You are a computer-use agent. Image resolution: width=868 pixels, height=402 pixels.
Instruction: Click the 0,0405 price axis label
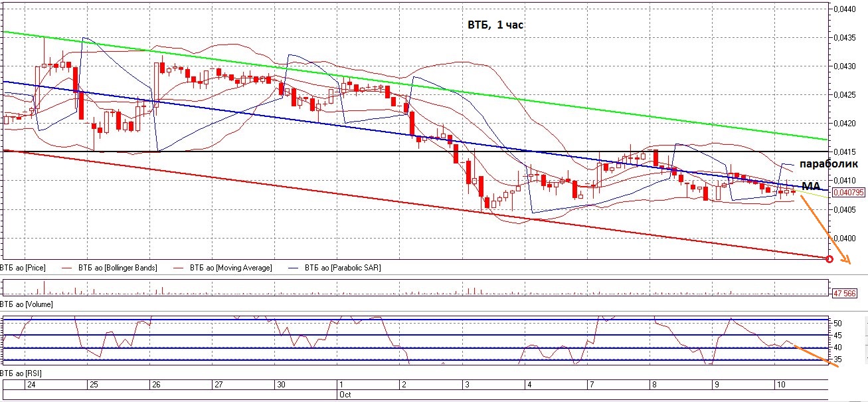coord(845,209)
